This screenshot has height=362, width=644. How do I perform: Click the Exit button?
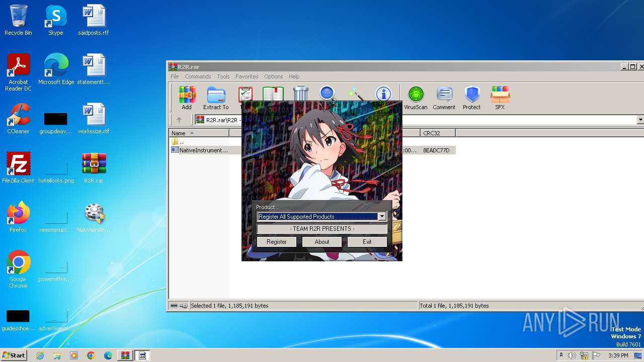pyautogui.click(x=367, y=242)
